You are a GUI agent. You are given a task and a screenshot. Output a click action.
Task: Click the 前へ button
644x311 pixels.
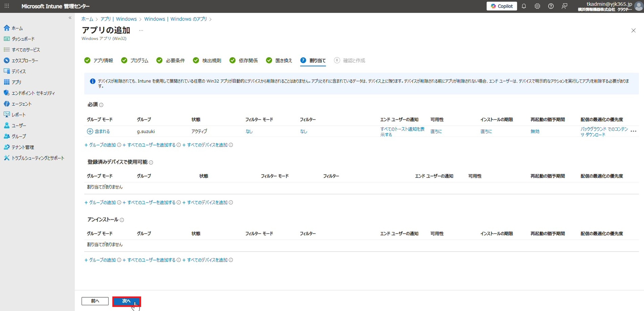click(95, 301)
